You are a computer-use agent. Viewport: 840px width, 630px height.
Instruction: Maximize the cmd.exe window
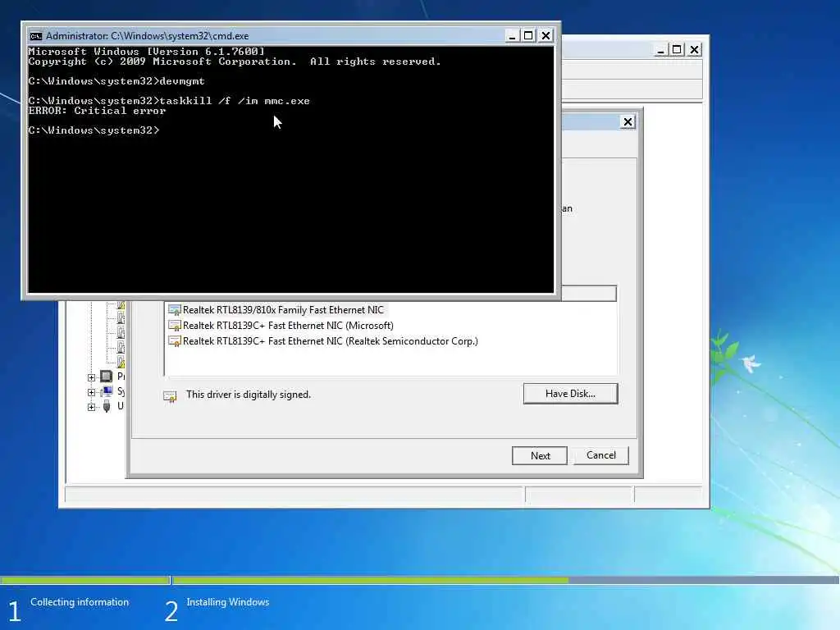[x=528, y=36]
